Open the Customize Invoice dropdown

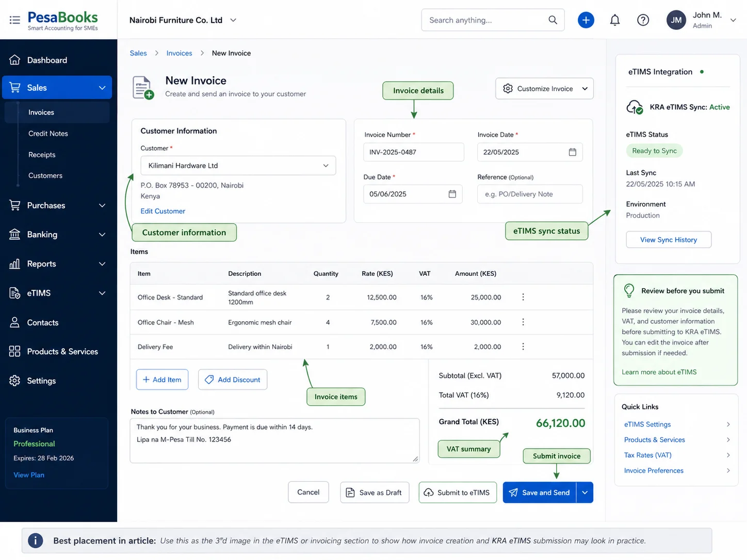[x=544, y=89]
